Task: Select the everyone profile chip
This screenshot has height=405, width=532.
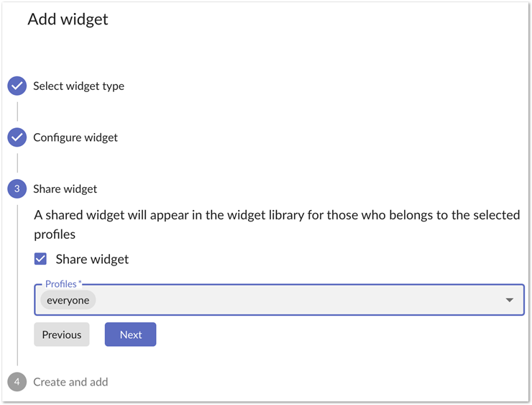Action: [x=68, y=300]
